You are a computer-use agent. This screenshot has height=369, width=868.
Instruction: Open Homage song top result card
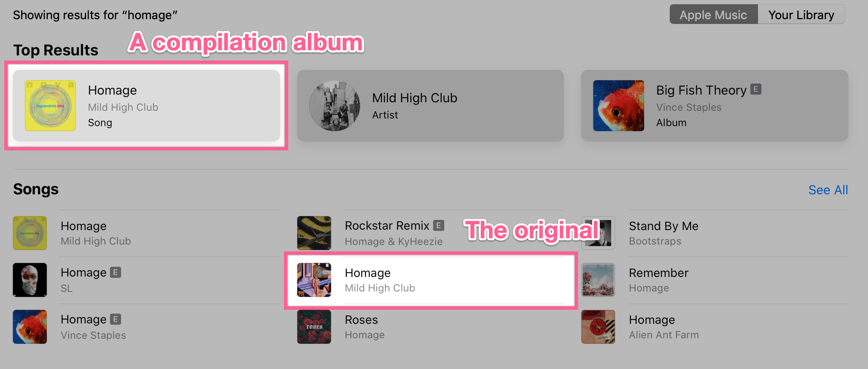(x=146, y=106)
